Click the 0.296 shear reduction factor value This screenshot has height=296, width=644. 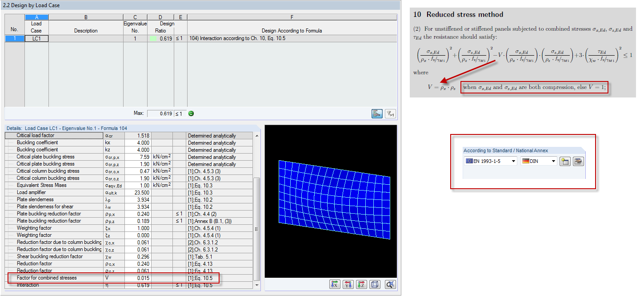[138, 257]
